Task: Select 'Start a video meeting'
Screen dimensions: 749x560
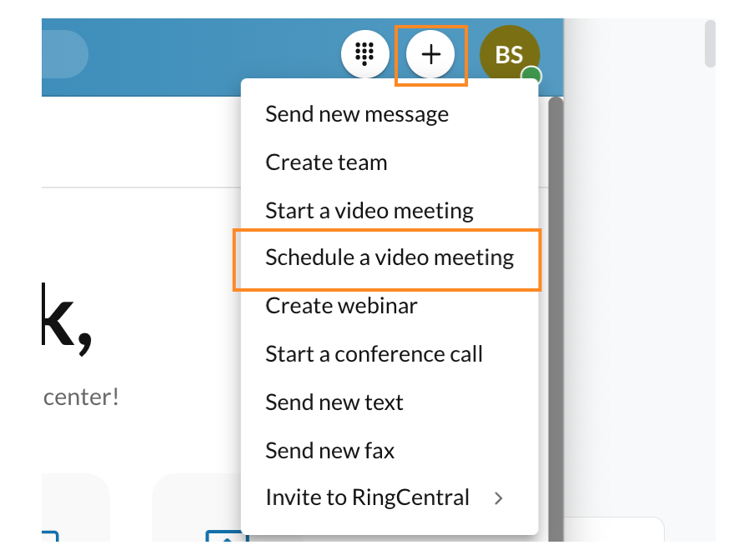Action: [369, 211]
